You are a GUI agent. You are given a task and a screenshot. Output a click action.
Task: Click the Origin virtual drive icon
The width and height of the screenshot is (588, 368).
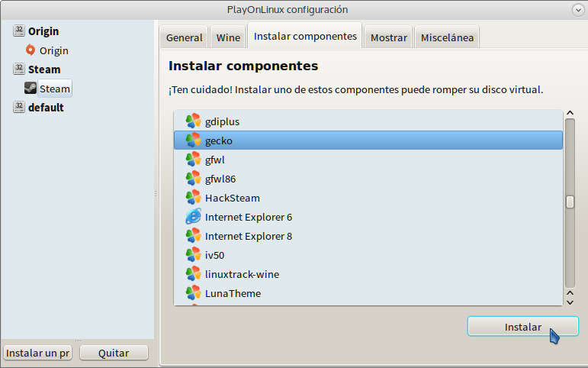click(19, 31)
